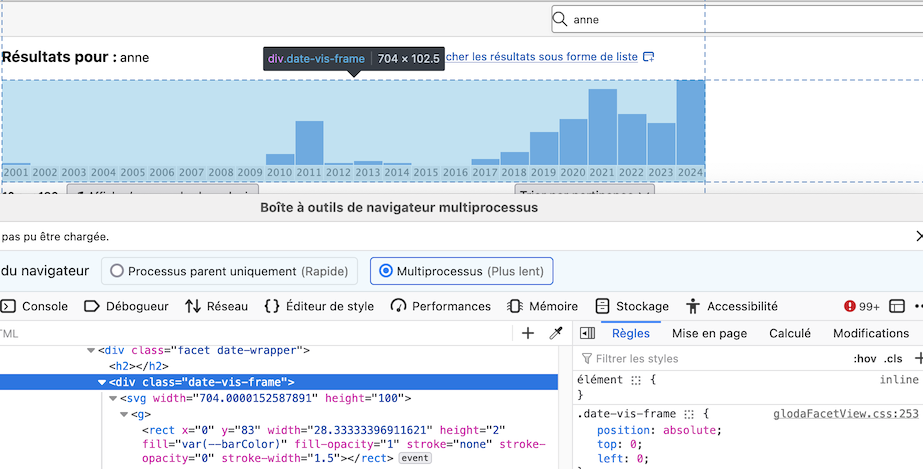Collapse the facet date-wrapper div node

pyautogui.click(x=91, y=350)
